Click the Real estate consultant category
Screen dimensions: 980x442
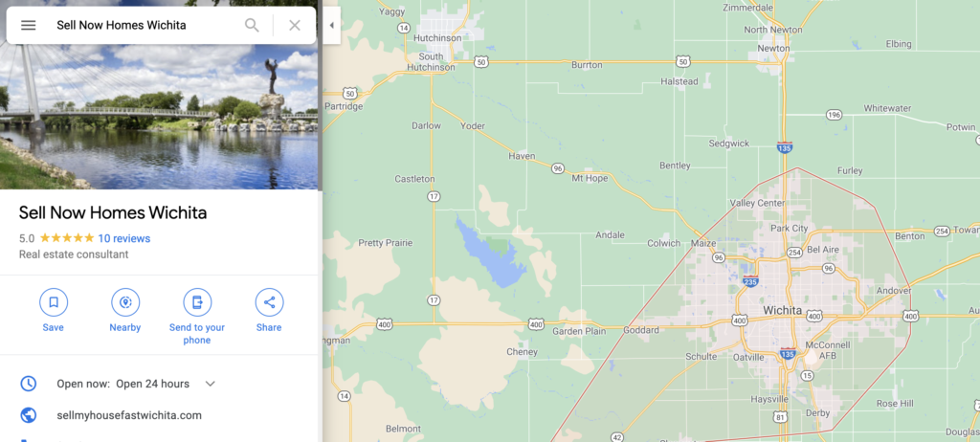tap(74, 254)
